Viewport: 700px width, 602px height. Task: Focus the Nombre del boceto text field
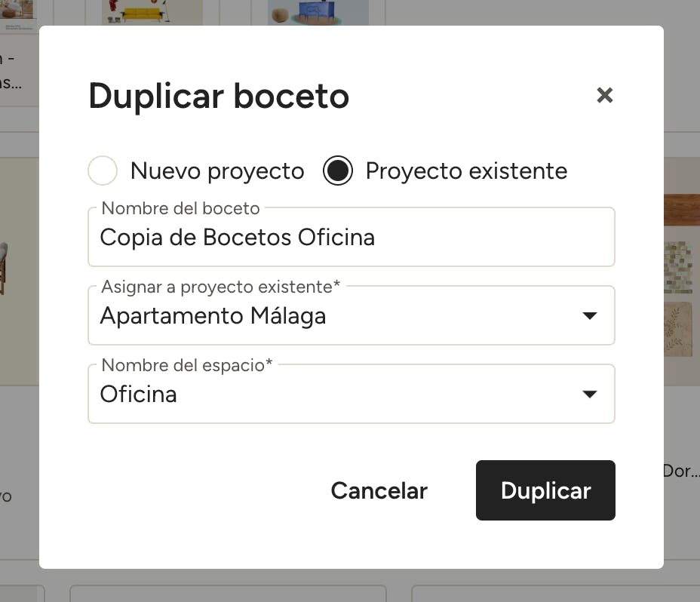click(x=352, y=237)
